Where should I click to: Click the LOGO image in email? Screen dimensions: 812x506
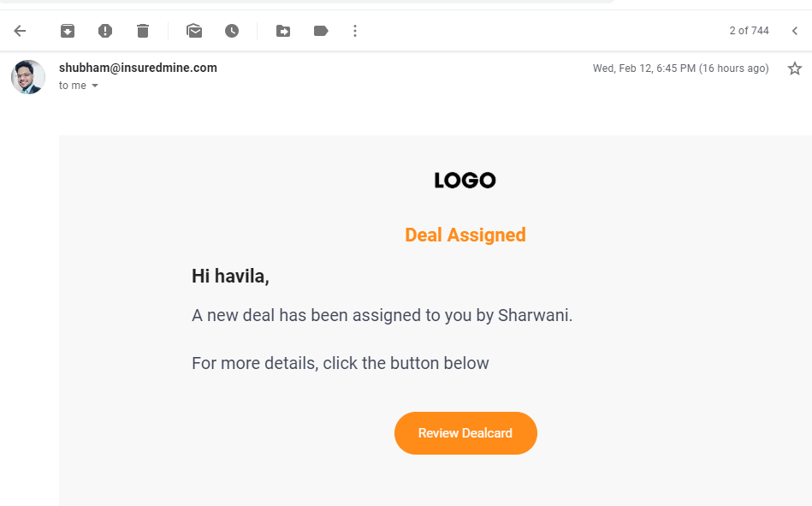tap(465, 181)
